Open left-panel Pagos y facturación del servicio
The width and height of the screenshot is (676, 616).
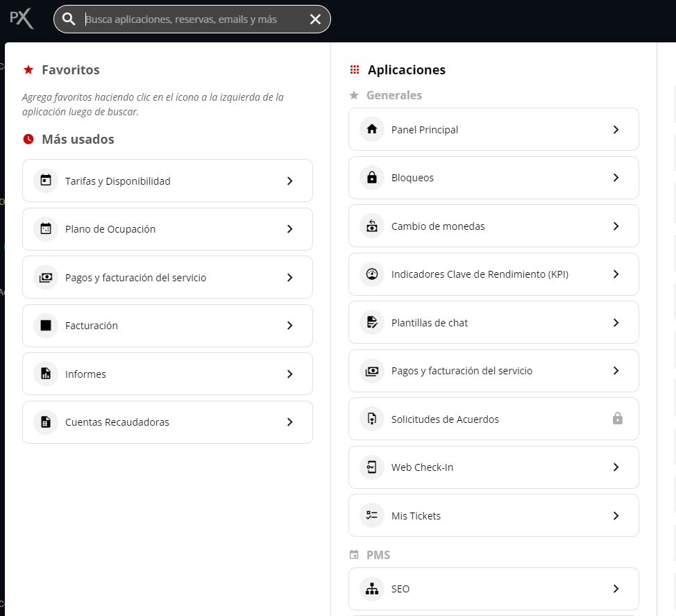pyautogui.click(x=135, y=278)
